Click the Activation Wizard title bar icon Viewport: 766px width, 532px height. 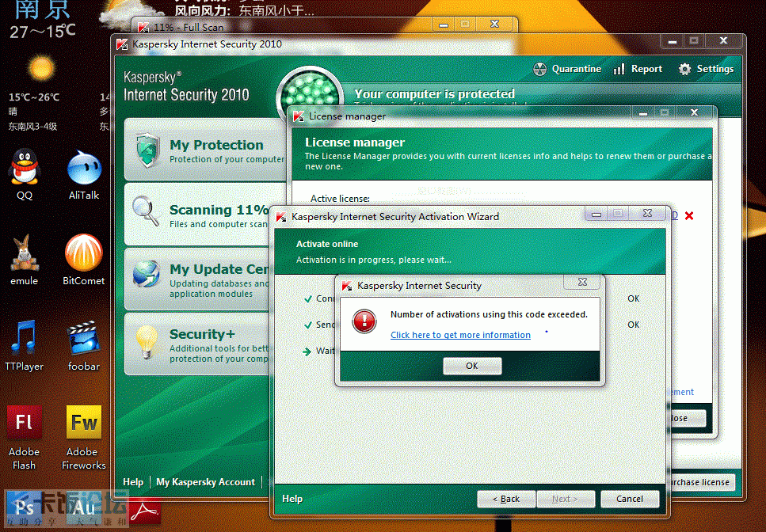[x=281, y=217]
